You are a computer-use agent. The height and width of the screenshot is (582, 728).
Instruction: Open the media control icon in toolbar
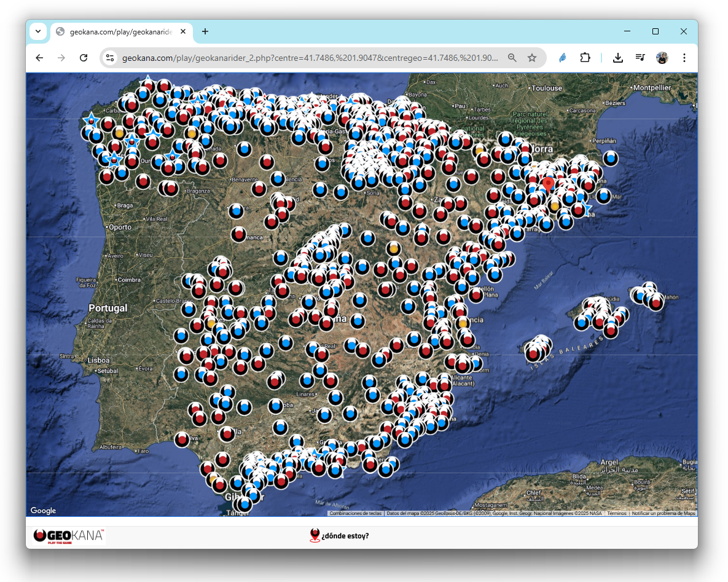click(x=640, y=58)
